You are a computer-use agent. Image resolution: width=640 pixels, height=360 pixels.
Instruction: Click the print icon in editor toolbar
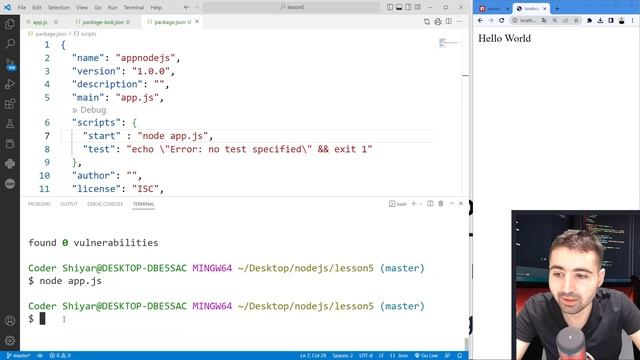click(438, 22)
